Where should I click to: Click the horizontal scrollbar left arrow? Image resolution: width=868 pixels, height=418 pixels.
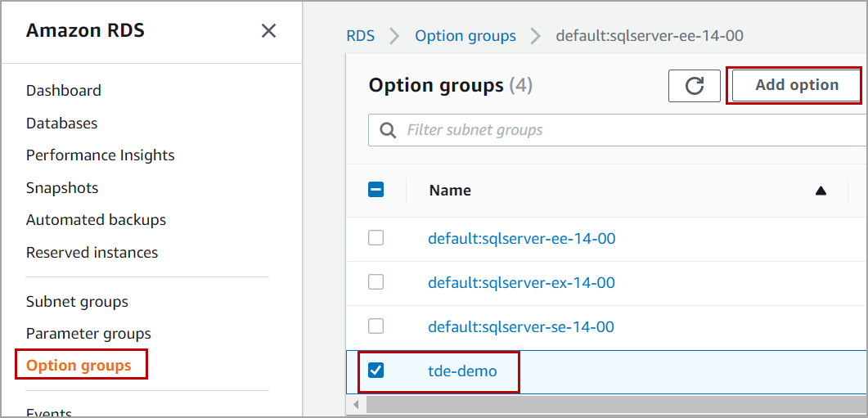(x=356, y=404)
